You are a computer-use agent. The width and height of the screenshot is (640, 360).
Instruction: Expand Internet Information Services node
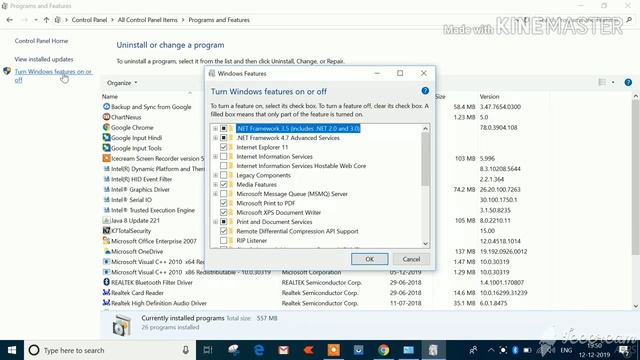215,157
